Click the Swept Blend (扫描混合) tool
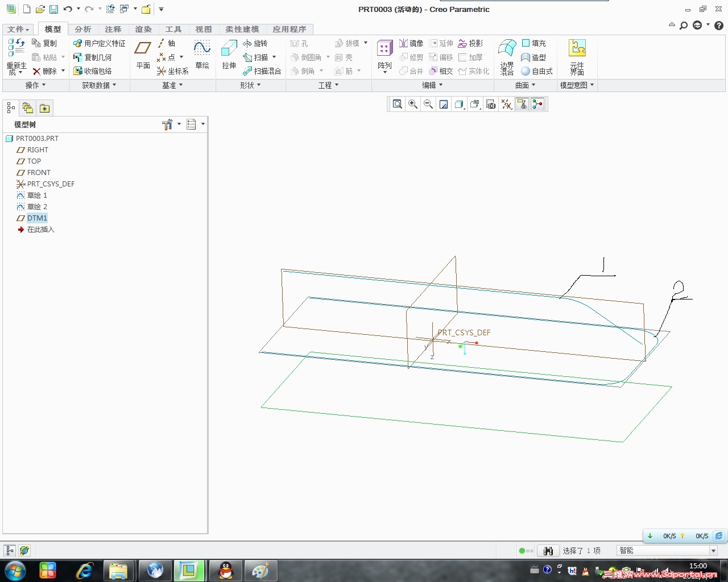This screenshot has height=582, width=728. [x=262, y=71]
